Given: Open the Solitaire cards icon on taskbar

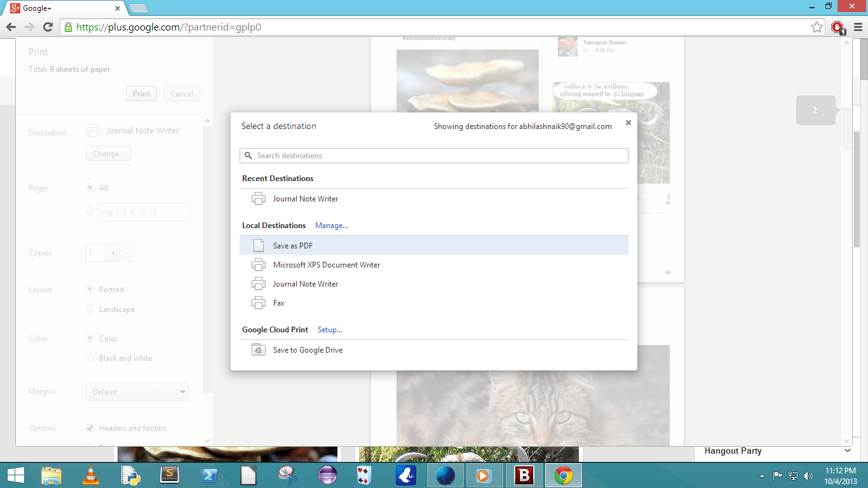Looking at the screenshot, I should (x=364, y=475).
